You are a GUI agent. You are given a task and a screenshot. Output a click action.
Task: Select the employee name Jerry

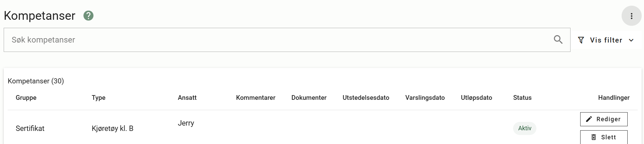pyautogui.click(x=186, y=123)
